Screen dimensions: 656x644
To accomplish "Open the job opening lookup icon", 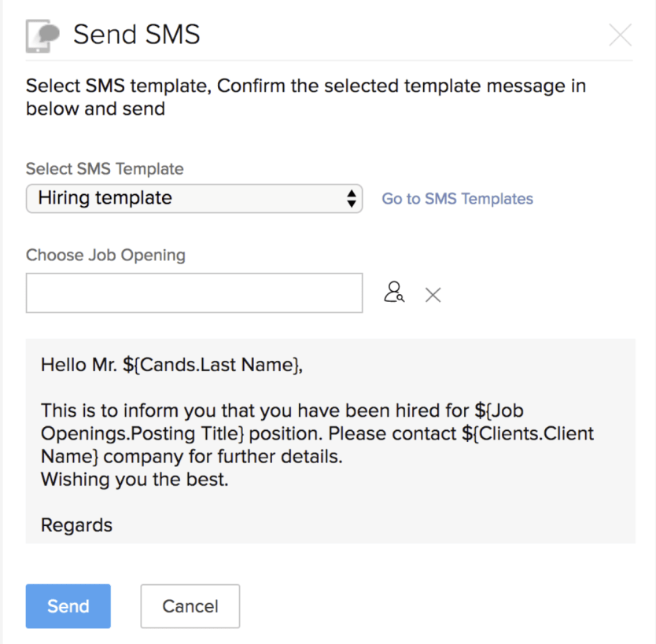I will click(x=394, y=292).
